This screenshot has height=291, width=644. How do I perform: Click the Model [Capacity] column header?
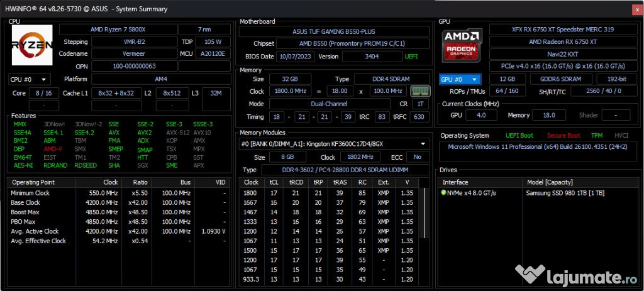(580, 182)
